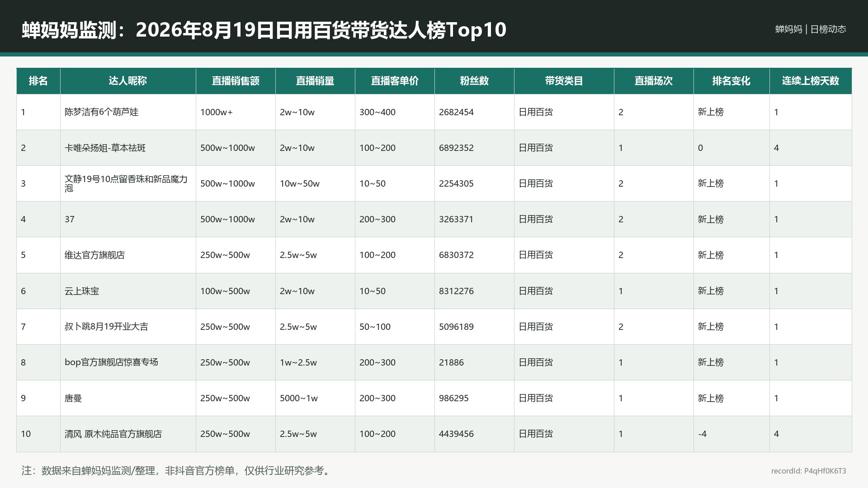Click the follower count 986295
This screenshot has height=488, width=868.
(x=454, y=398)
